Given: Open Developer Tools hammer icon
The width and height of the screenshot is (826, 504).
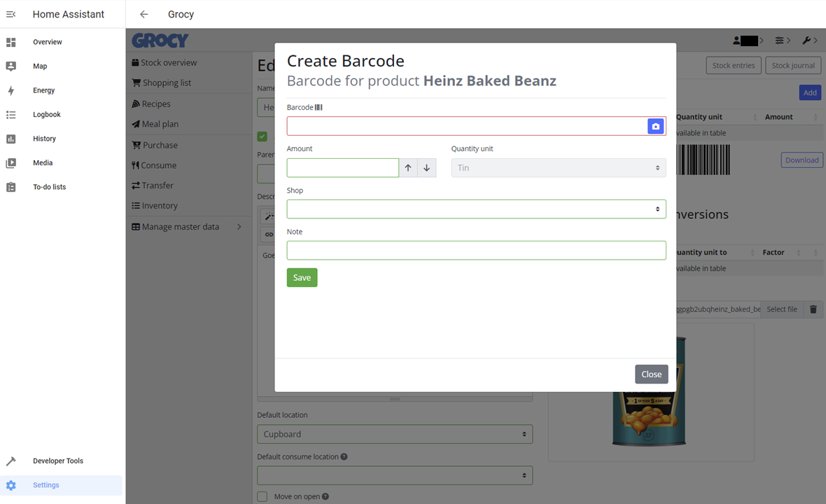Looking at the screenshot, I should point(10,461).
